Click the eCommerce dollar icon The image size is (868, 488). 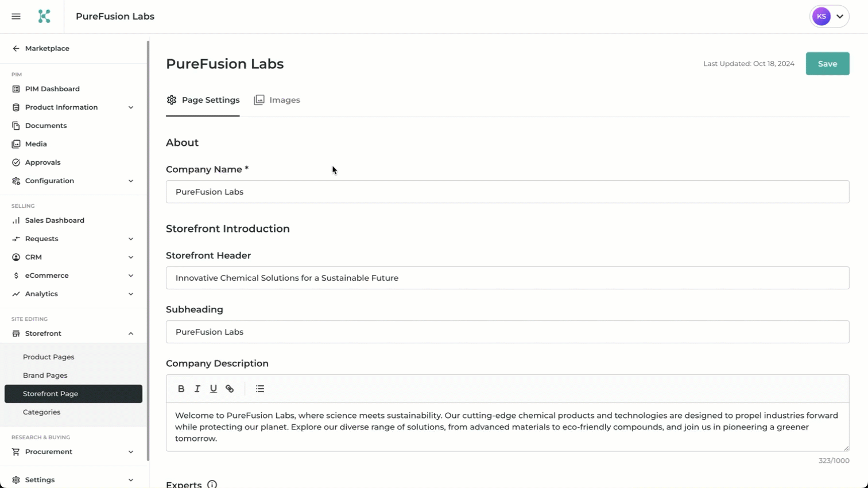point(16,276)
